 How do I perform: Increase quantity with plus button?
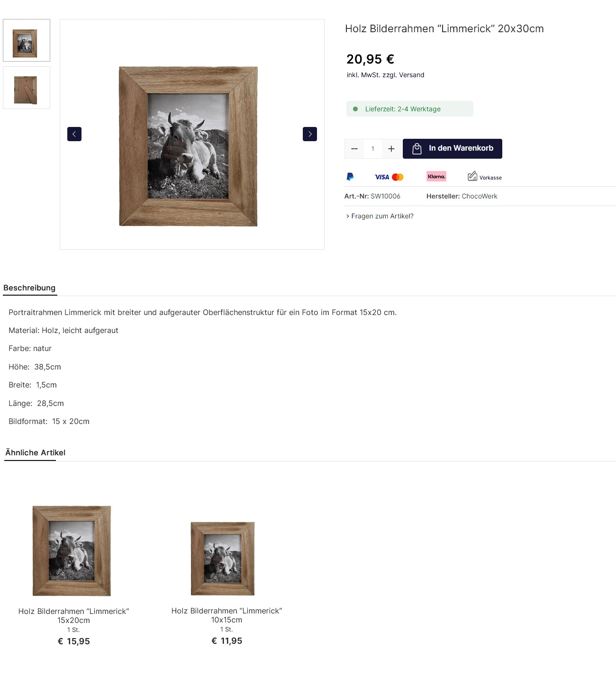coord(391,149)
